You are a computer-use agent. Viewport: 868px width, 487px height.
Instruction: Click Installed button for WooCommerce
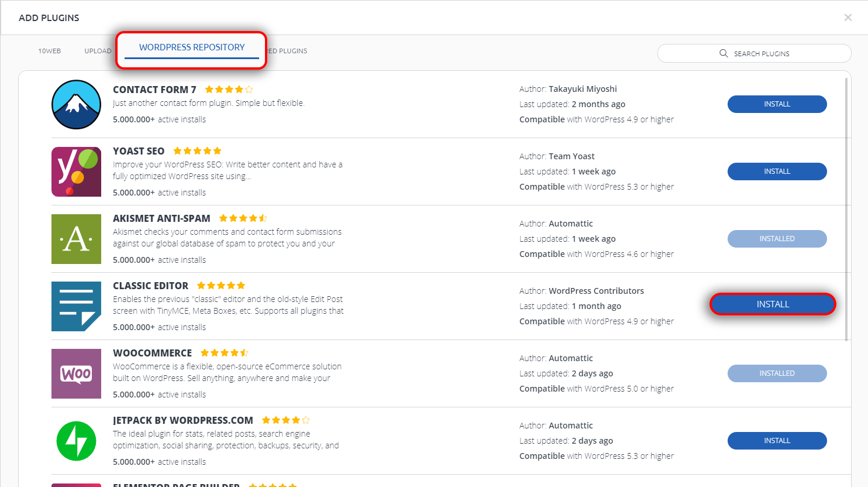pos(777,373)
